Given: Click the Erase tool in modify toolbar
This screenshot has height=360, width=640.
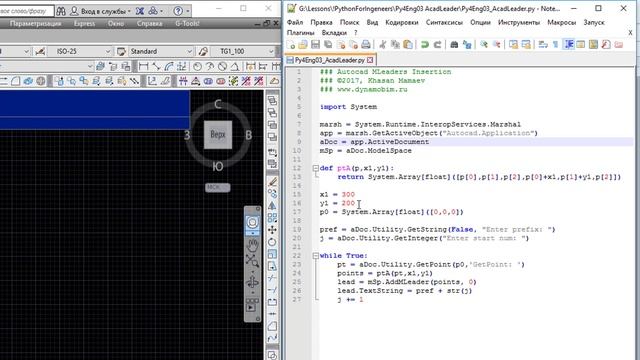Looking at the screenshot, I should [x=272, y=182].
